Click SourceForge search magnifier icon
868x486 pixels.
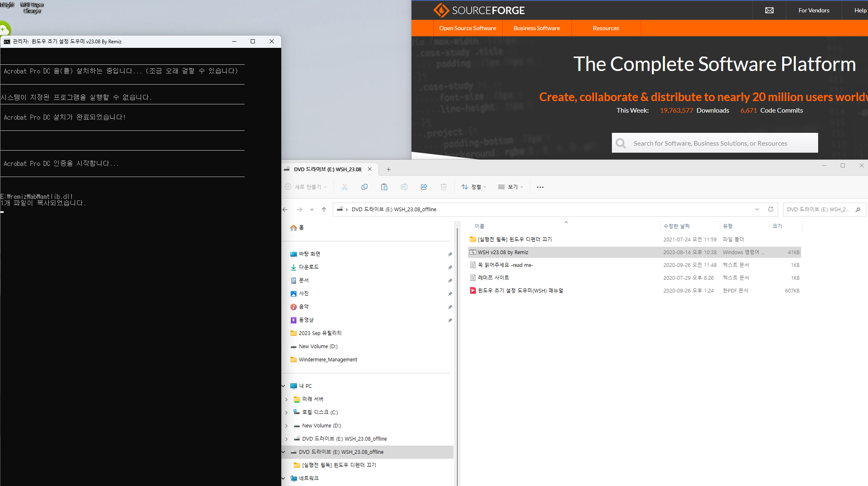point(621,143)
